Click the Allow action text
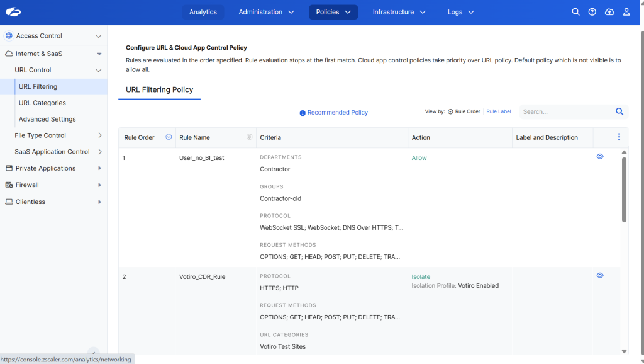This screenshot has width=644, height=364. [419, 158]
